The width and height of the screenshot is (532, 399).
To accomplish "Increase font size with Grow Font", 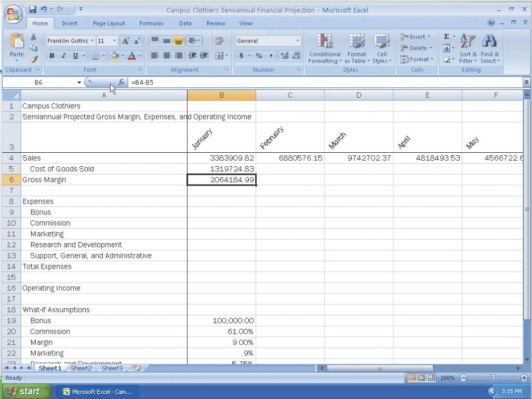I will coord(125,41).
